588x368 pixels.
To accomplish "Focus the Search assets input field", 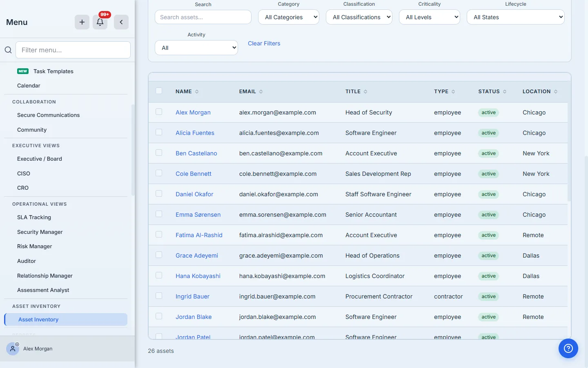I will point(203,17).
